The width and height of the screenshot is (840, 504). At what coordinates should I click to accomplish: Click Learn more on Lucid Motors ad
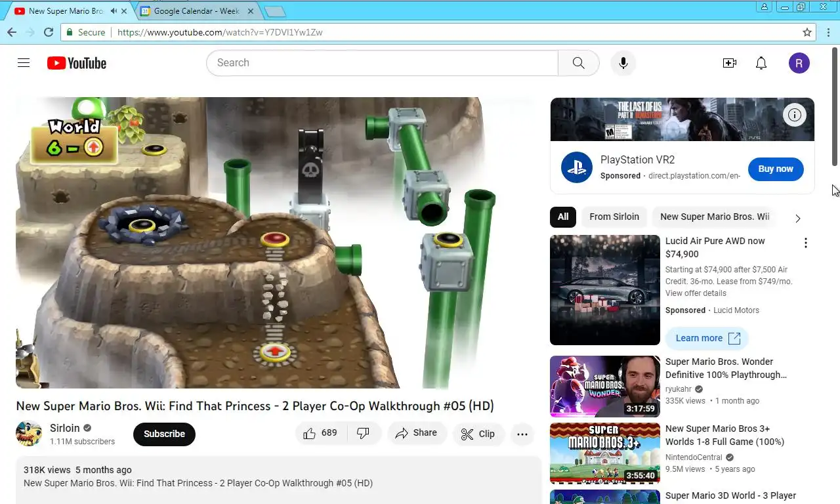tap(707, 338)
